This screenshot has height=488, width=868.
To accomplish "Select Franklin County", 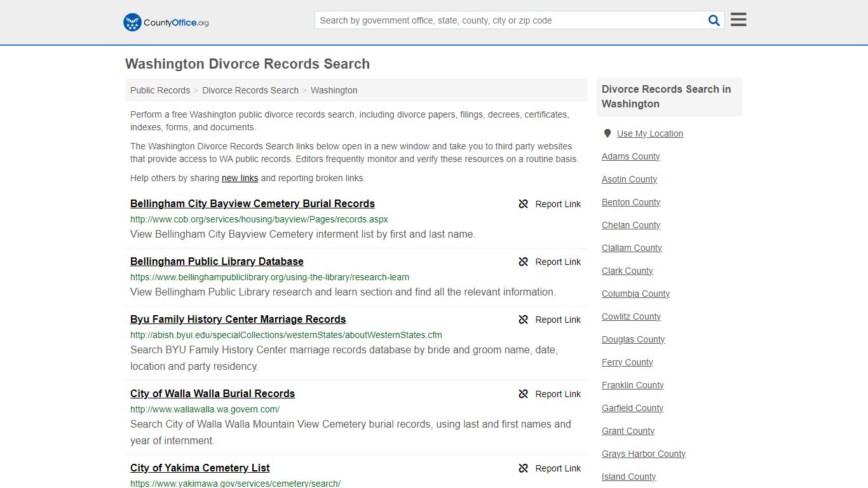I will (633, 385).
